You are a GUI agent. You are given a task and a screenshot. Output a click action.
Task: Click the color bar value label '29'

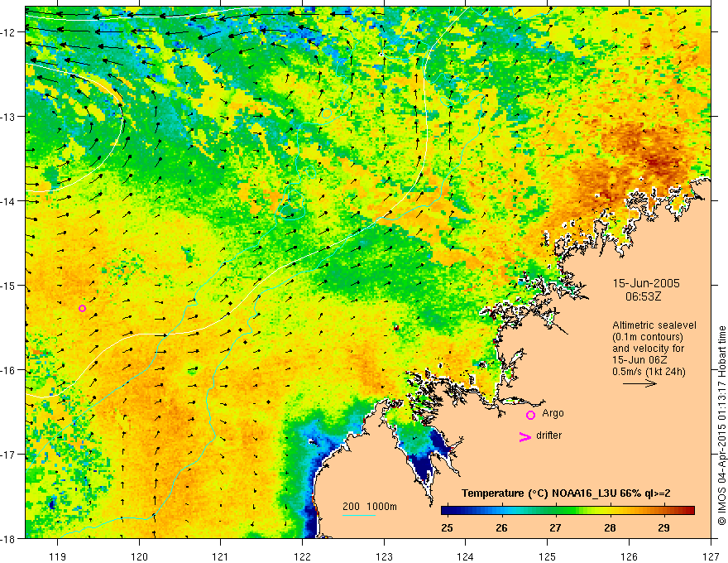(664, 527)
